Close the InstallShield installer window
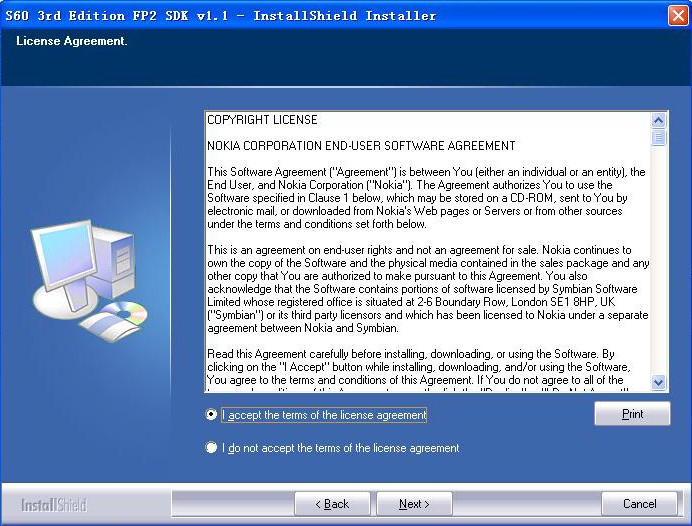The image size is (692, 526). (678, 15)
